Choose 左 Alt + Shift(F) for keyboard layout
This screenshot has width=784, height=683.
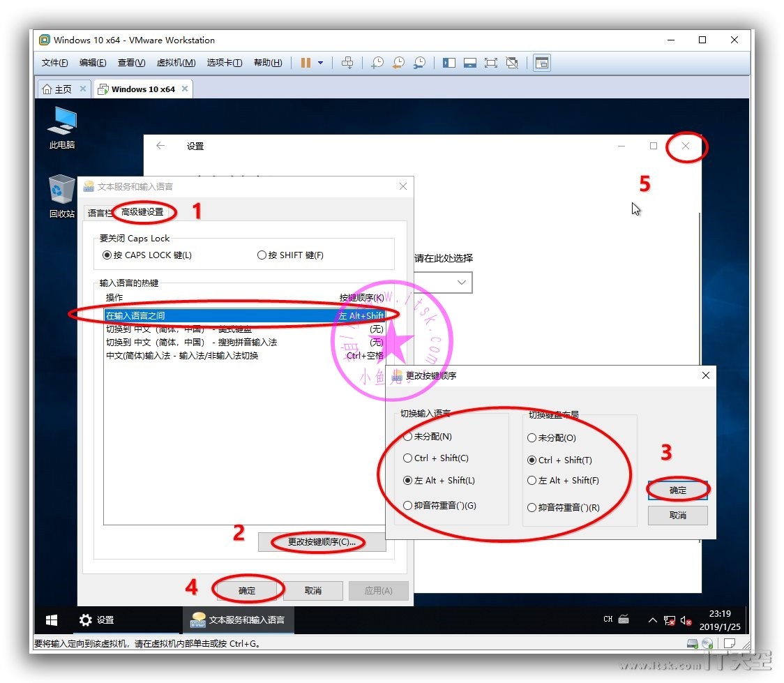coord(563,481)
